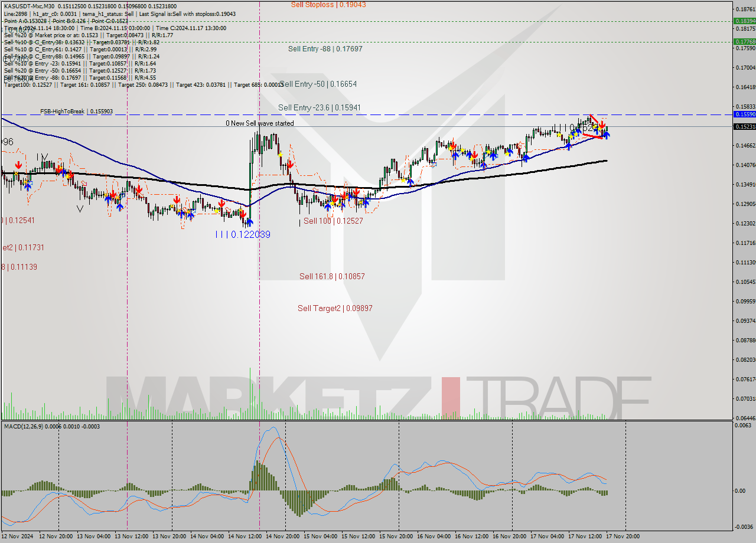Click the blue arrow beneath the 0.122039 low
Viewport: 756px width, 543px height.
coord(249,222)
